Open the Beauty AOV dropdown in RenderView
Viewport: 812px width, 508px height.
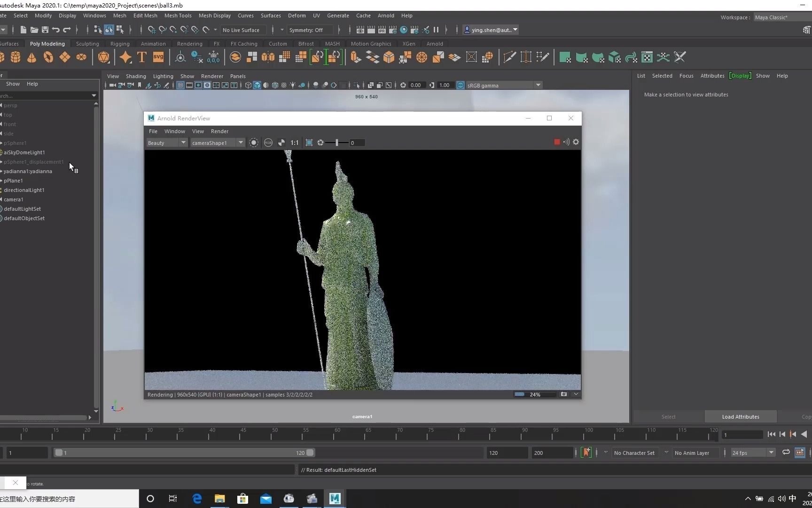point(167,143)
